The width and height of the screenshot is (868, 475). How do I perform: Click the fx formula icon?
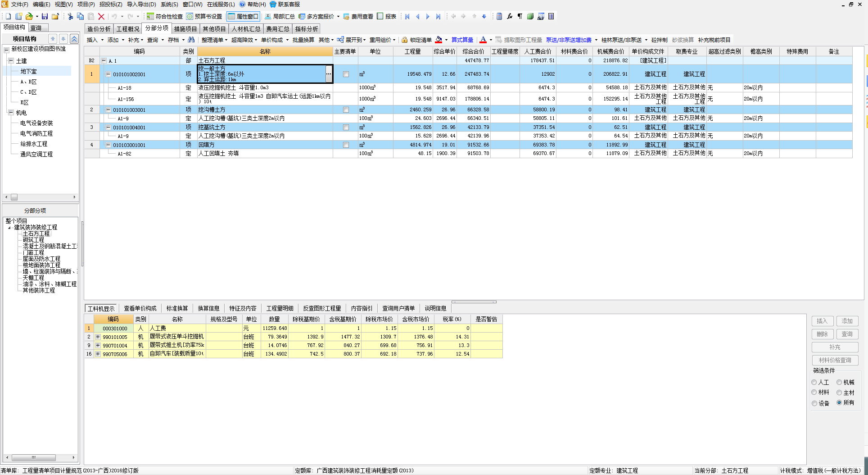click(510, 17)
